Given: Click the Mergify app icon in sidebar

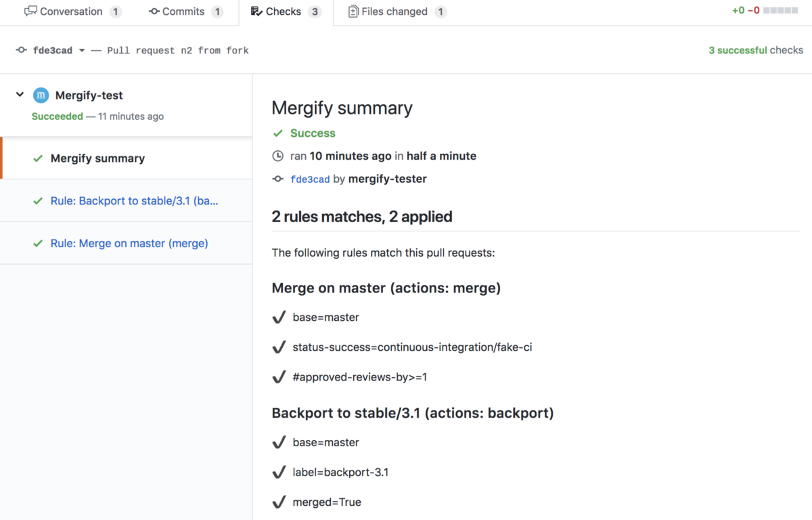Looking at the screenshot, I should [41, 95].
